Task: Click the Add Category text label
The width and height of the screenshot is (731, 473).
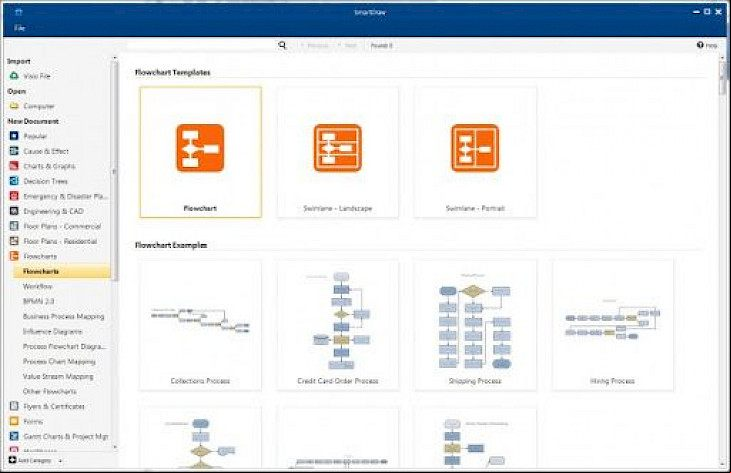Action: [x=34, y=460]
